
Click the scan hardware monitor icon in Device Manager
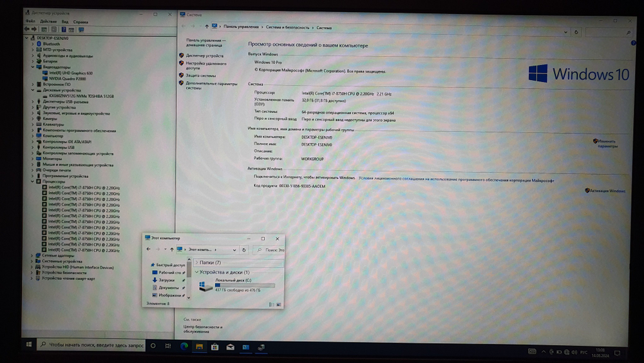[x=81, y=30]
